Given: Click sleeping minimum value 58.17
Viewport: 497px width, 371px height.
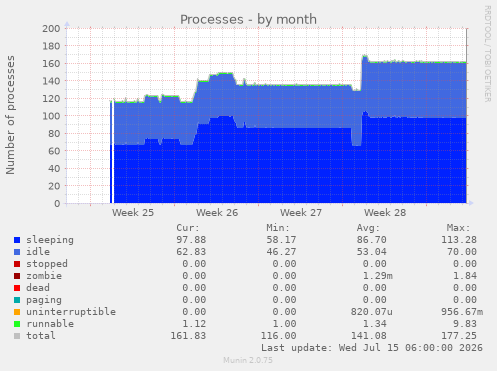Looking at the screenshot, I should click(x=281, y=240).
